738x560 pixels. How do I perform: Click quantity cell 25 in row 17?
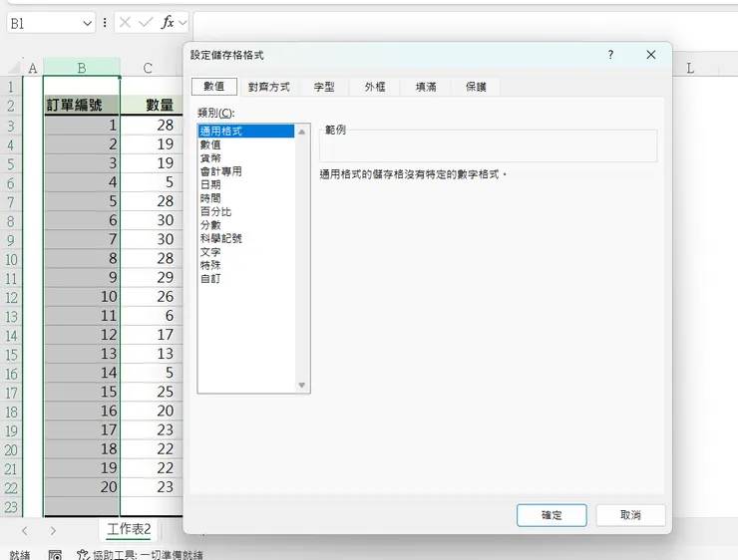pyautogui.click(x=151, y=392)
